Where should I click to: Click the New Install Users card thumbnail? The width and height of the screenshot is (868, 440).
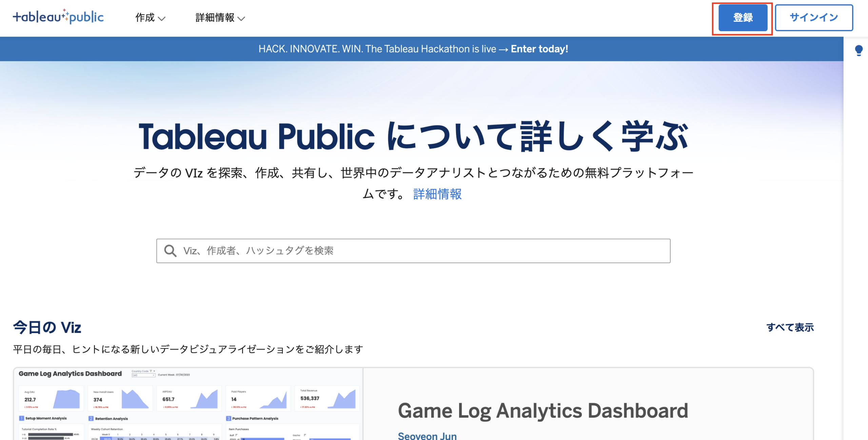[120, 399]
